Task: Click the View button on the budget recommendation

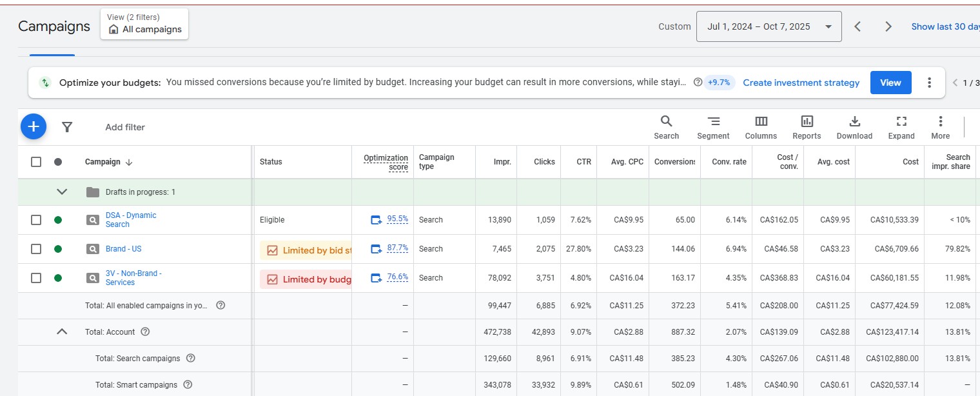Action: [x=890, y=83]
